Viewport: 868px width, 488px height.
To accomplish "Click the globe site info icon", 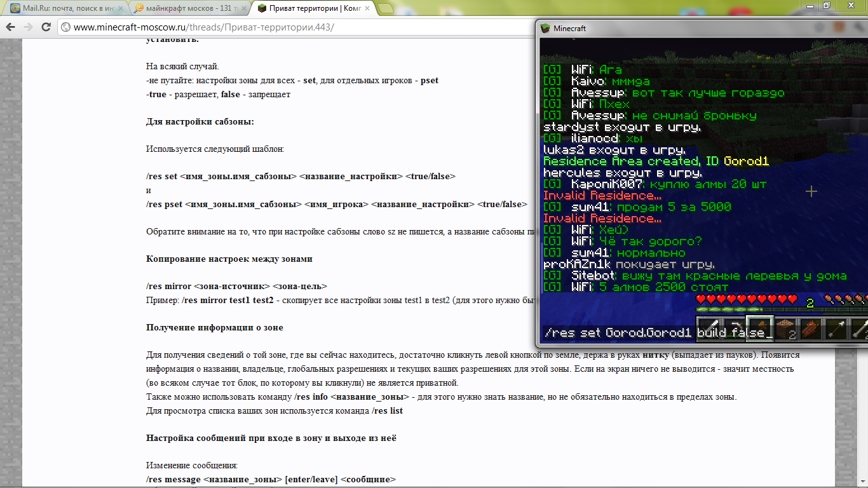I will [x=65, y=27].
